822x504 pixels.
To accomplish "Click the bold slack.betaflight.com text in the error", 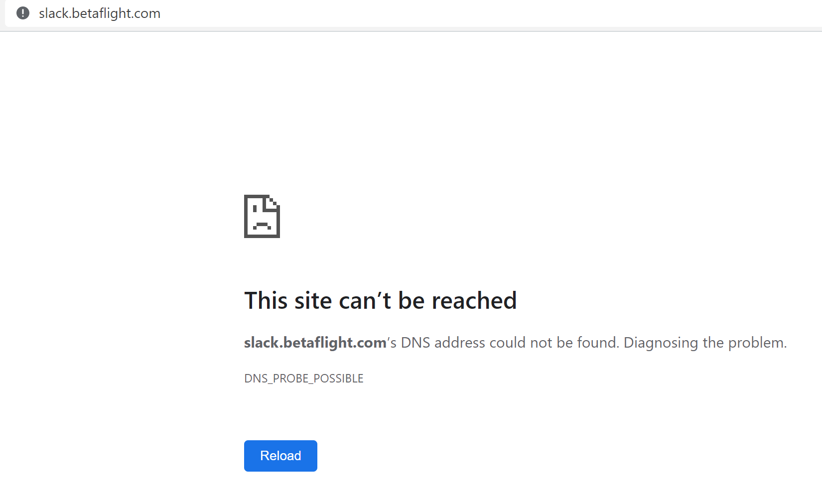I will click(x=314, y=342).
